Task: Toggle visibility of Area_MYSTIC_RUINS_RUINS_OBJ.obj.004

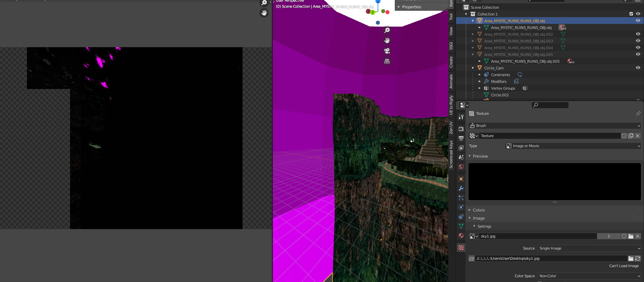Action: [638, 48]
